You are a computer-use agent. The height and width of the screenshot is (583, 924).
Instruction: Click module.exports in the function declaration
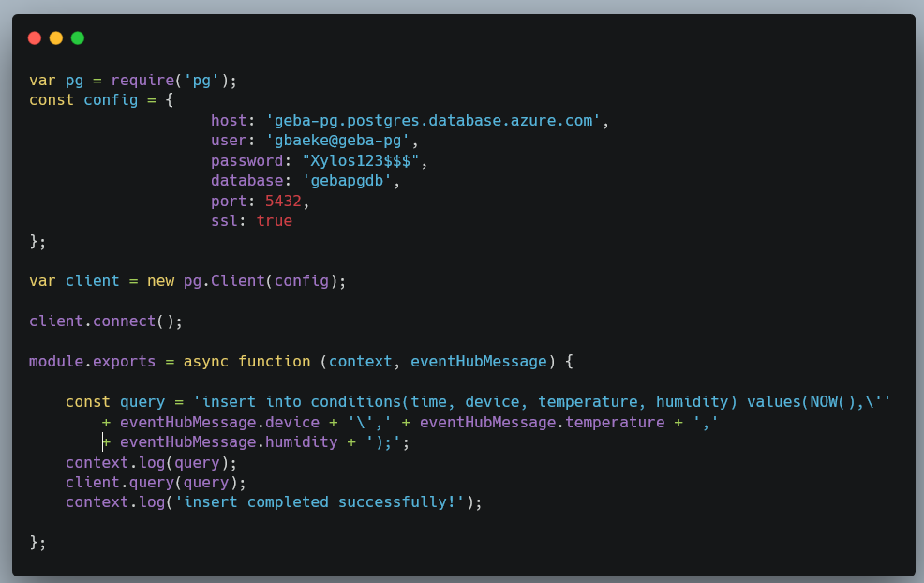click(93, 362)
